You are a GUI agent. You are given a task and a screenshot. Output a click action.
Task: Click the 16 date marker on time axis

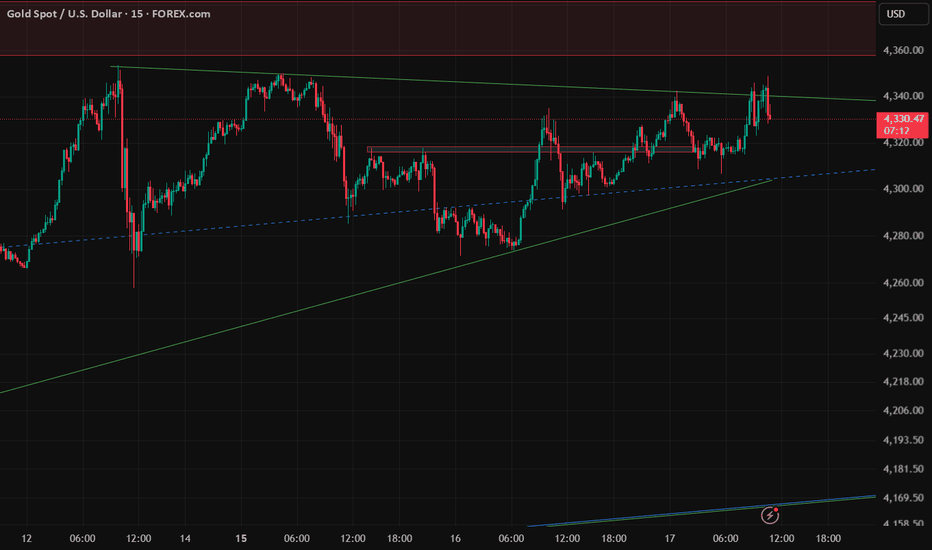click(x=455, y=539)
